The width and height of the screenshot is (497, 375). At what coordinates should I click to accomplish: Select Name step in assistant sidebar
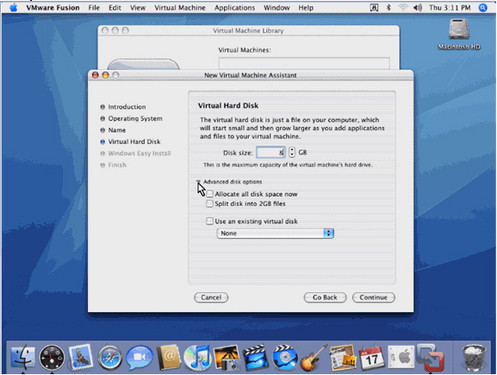(117, 130)
